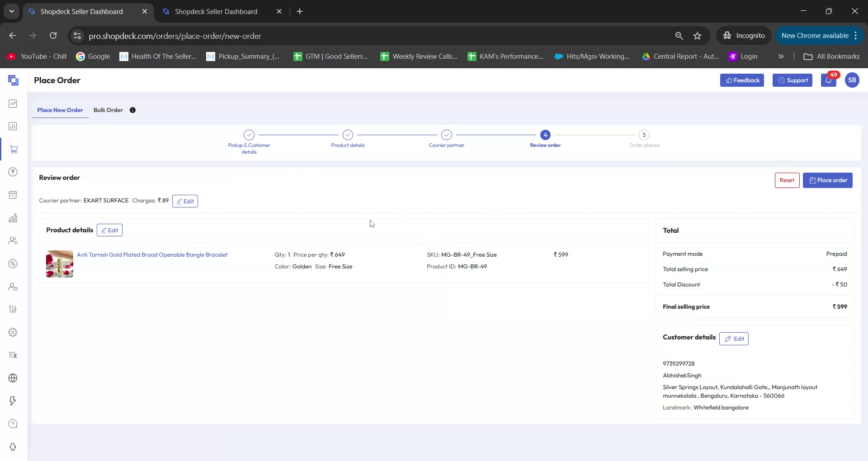This screenshot has height=461, width=868.
Task: View notifications via the bell icon
Action: click(829, 80)
